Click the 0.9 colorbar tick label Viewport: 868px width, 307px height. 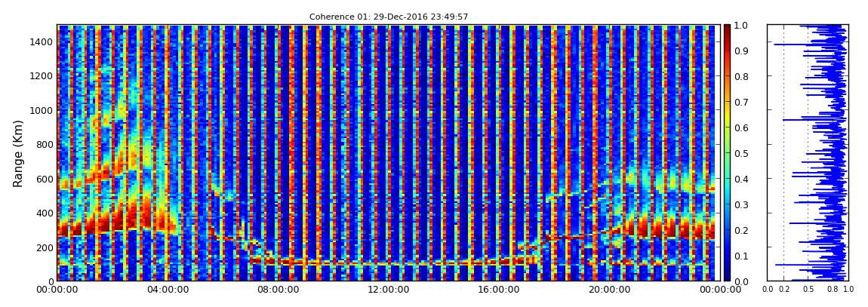[x=743, y=51]
